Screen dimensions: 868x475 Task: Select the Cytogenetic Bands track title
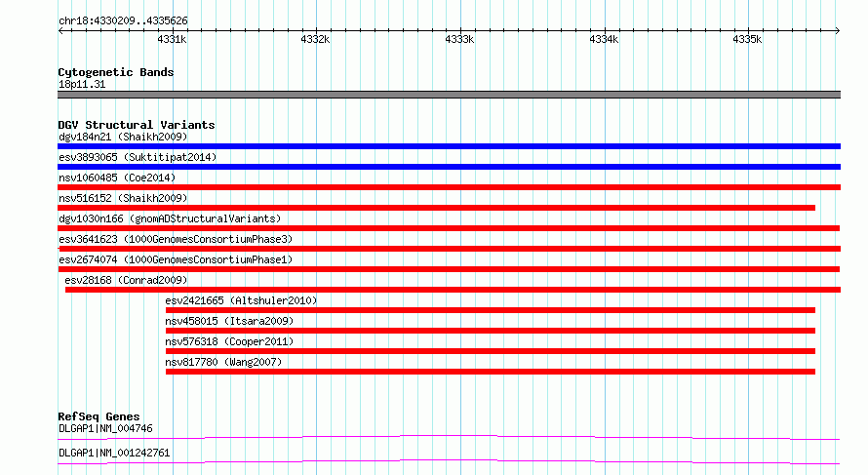(x=116, y=72)
